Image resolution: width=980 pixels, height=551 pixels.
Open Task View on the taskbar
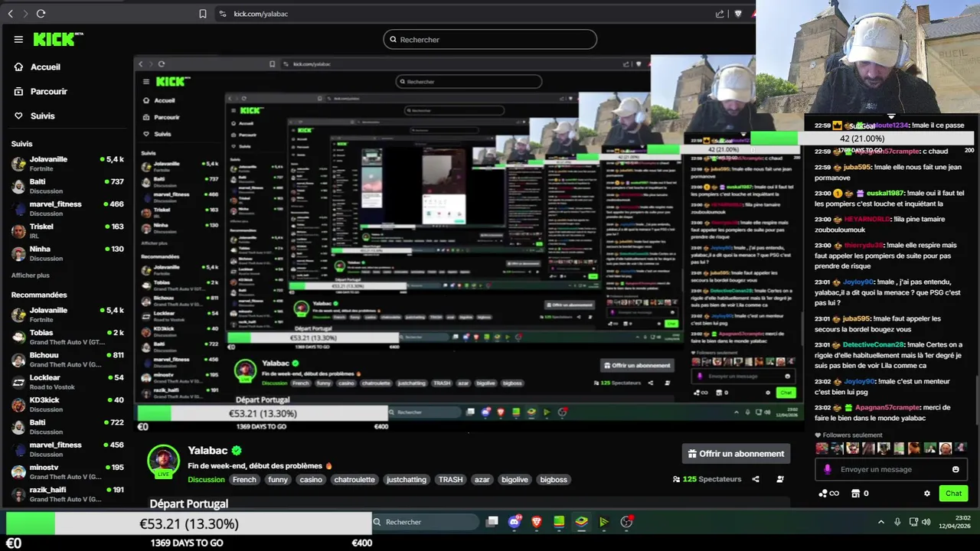(x=492, y=522)
